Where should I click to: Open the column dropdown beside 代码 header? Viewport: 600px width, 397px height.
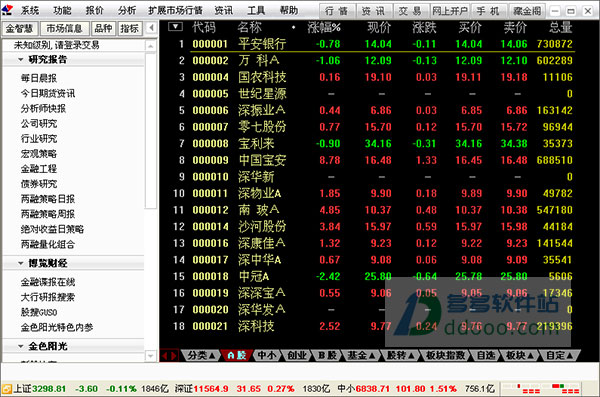point(176,27)
